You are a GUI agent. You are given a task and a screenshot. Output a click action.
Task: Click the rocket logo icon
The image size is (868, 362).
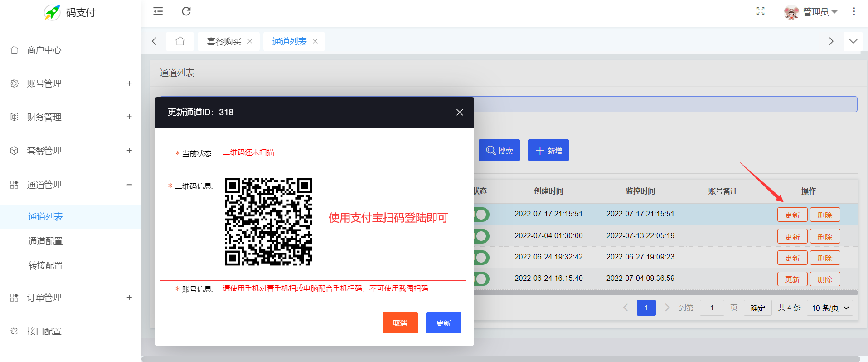[52, 12]
